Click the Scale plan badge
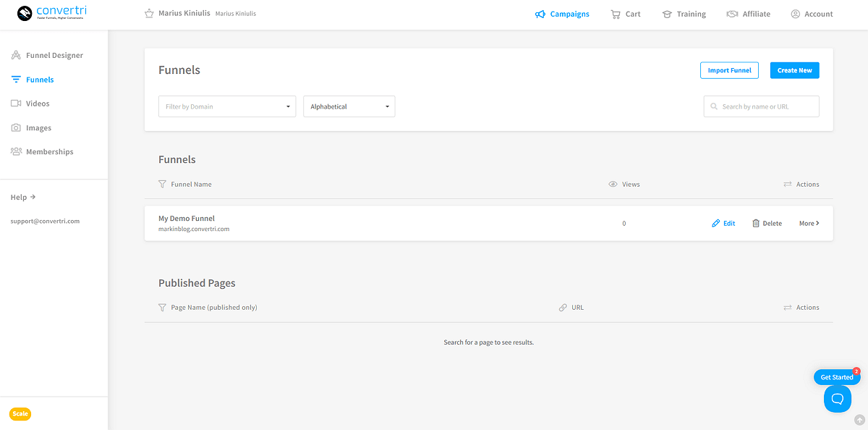The height and width of the screenshot is (430, 868). click(20, 414)
